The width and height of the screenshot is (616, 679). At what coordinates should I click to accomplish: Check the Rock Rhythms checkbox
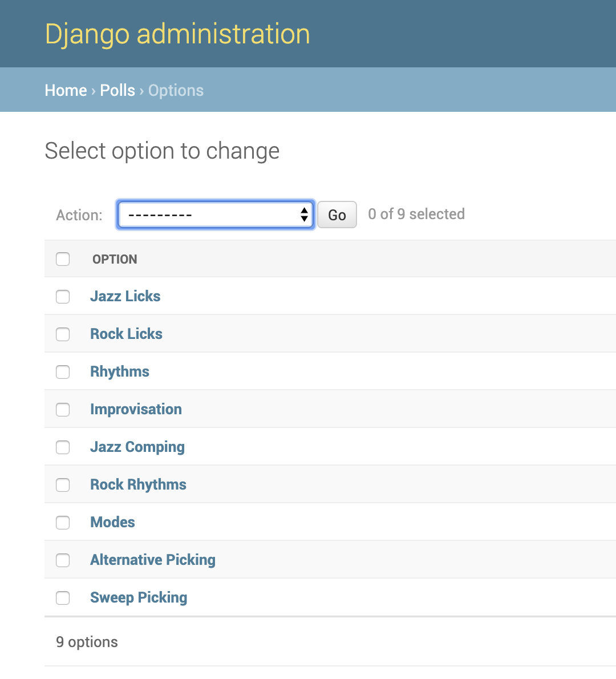click(63, 485)
